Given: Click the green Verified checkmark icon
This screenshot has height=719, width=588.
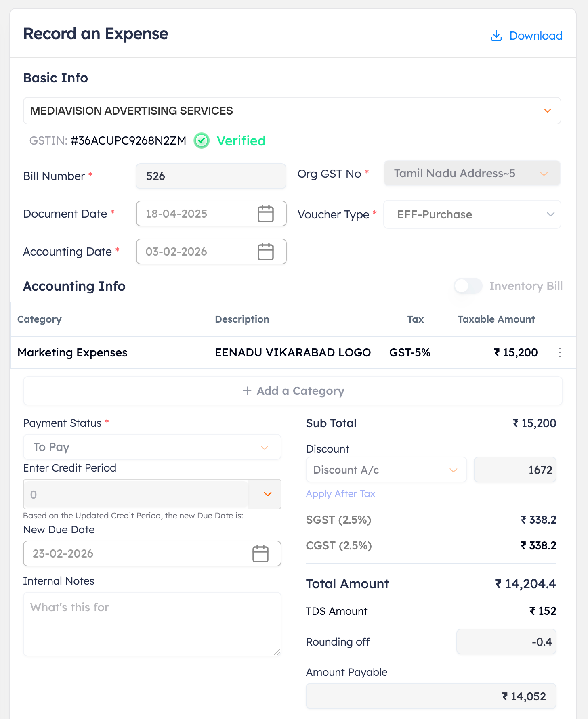Looking at the screenshot, I should (202, 141).
